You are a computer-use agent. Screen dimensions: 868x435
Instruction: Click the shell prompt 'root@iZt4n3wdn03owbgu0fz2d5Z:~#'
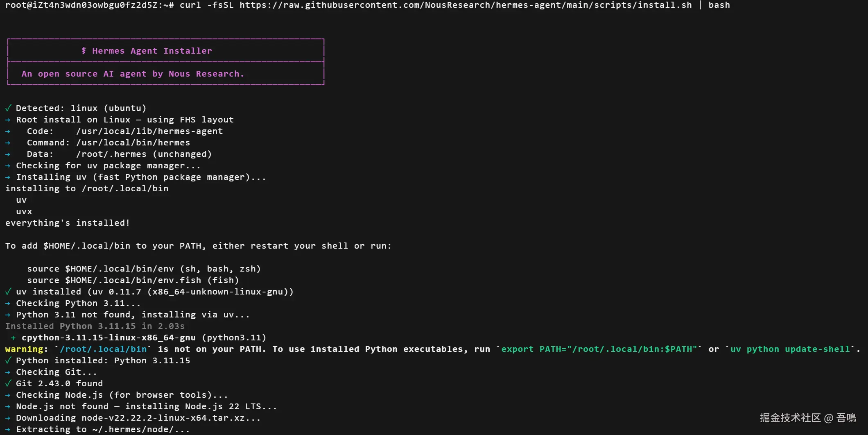tap(90, 5)
